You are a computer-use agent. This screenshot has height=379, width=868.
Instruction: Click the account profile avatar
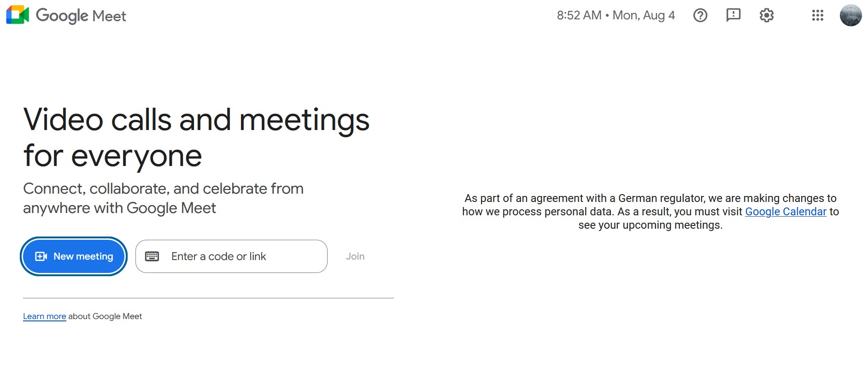pos(850,16)
